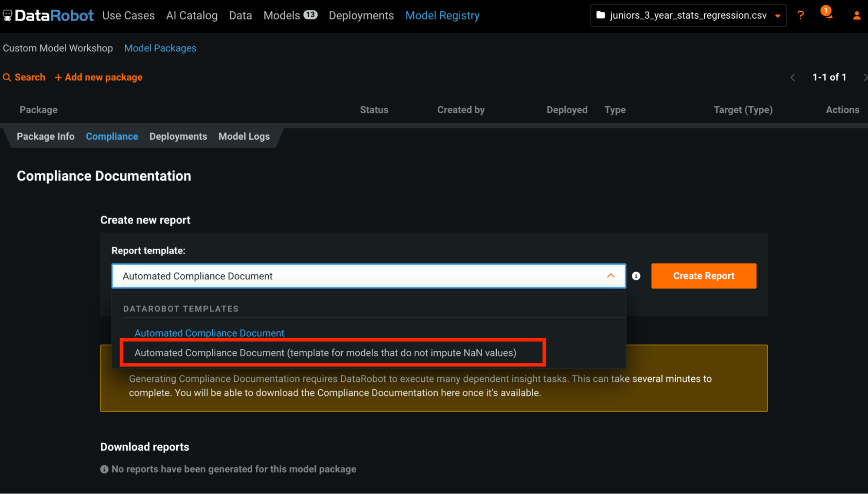
Task: Open the Models menu with 13 badge
Action: click(x=290, y=16)
